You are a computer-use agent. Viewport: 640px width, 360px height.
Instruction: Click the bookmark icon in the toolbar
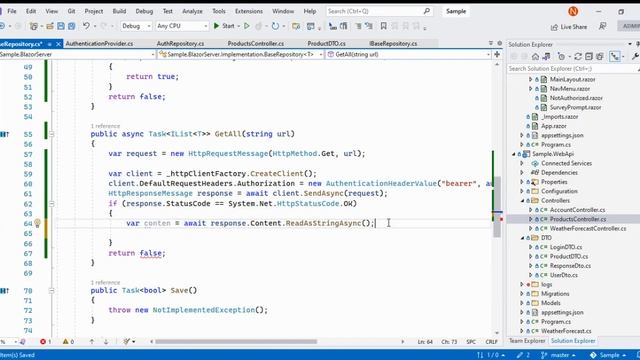point(383,26)
